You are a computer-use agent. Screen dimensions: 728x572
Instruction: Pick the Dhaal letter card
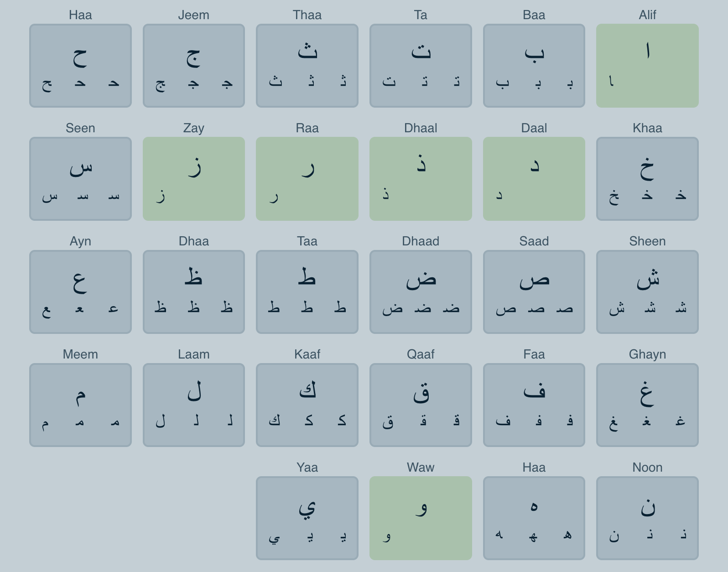(x=420, y=179)
